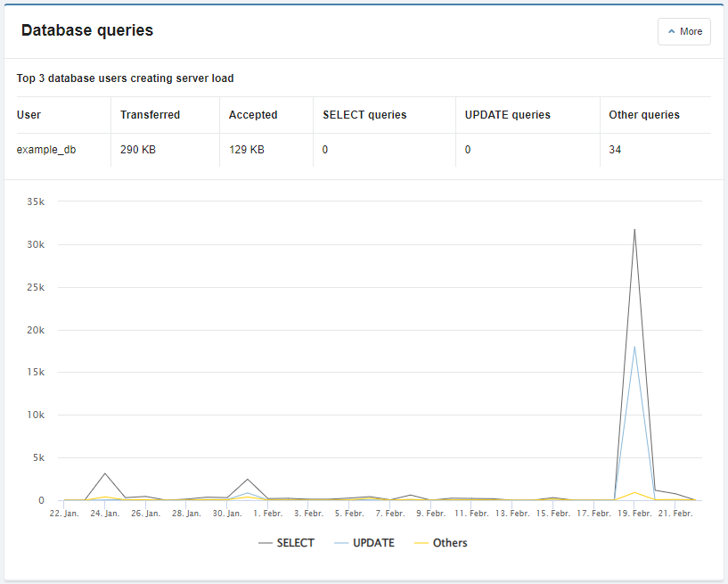Viewport: 728px width, 584px height.
Task: Click the Transferred column header
Action: coord(150,115)
